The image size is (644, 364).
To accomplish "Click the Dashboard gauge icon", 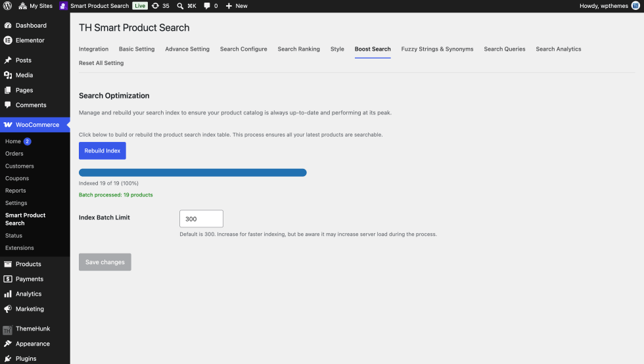I will (8, 26).
